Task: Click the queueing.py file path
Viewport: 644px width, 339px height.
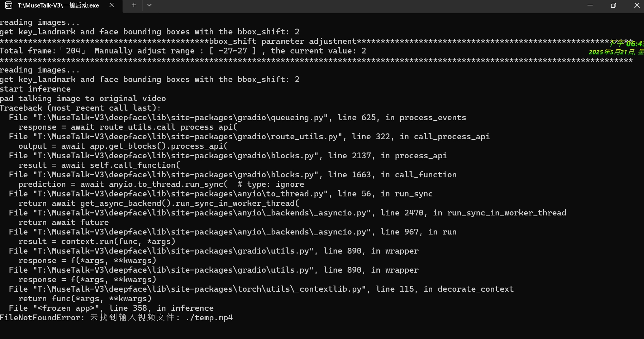Action: pyautogui.click(x=180, y=117)
